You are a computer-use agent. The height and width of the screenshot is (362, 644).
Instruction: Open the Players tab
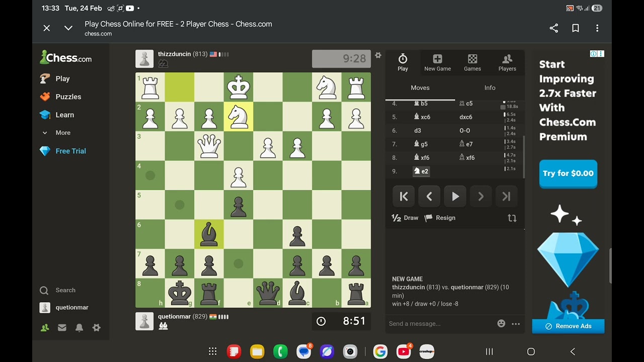point(507,63)
